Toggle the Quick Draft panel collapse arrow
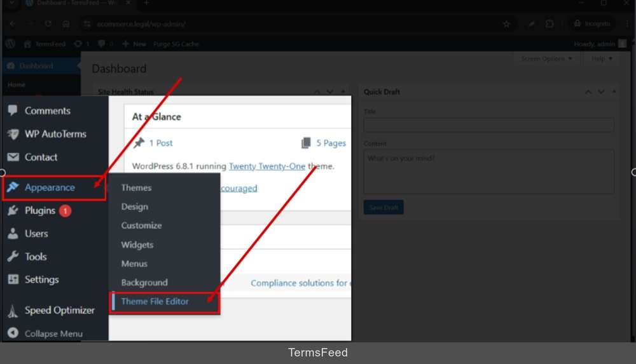Image resolution: width=636 pixels, height=364 pixels. pyautogui.click(x=614, y=92)
